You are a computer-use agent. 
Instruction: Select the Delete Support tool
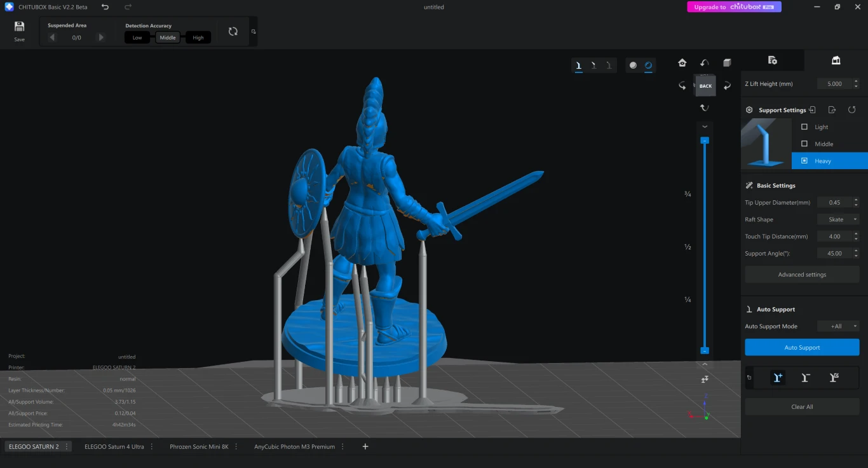[x=806, y=378]
